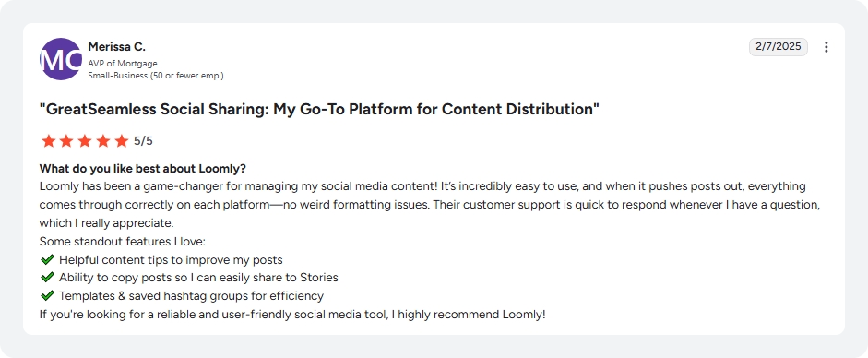Click green checkmark beside Helpful content tips
Viewport: 868px width, 358px height.
click(47, 259)
